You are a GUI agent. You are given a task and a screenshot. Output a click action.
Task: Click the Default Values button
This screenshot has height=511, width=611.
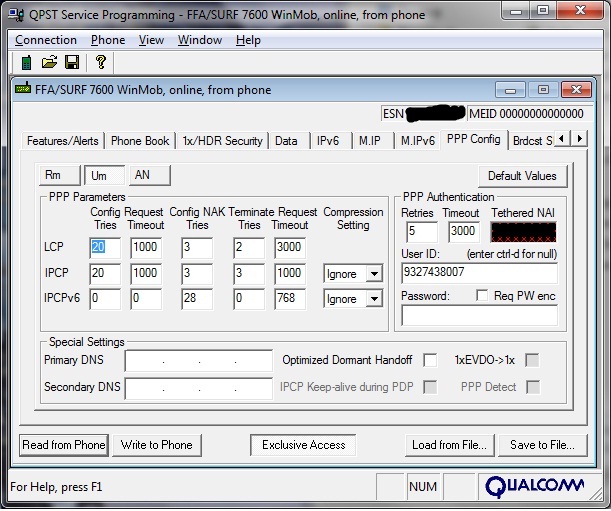pos(522,176)
